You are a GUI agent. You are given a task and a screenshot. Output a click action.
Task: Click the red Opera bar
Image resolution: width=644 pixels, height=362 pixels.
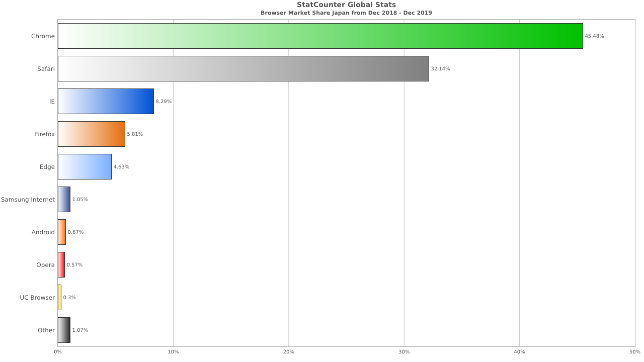(61, 264)
